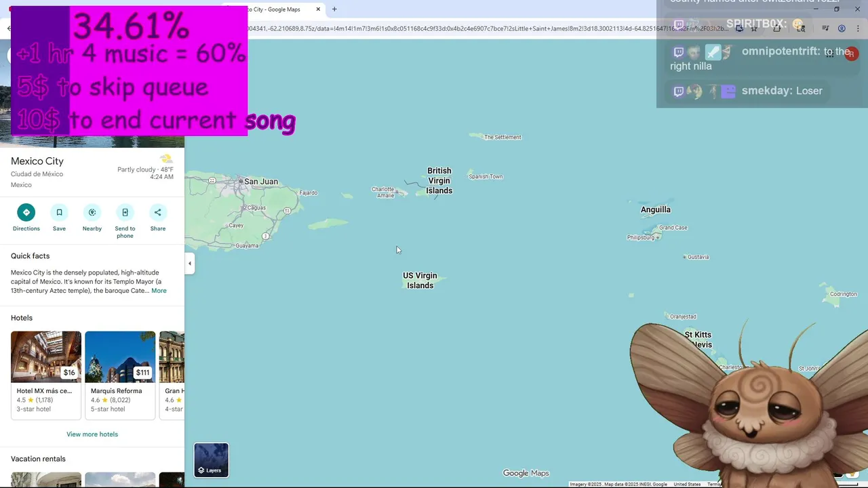The image size is (868, 488).
Task: Click the Google Maps logo on map
Action: click(526, 473)
